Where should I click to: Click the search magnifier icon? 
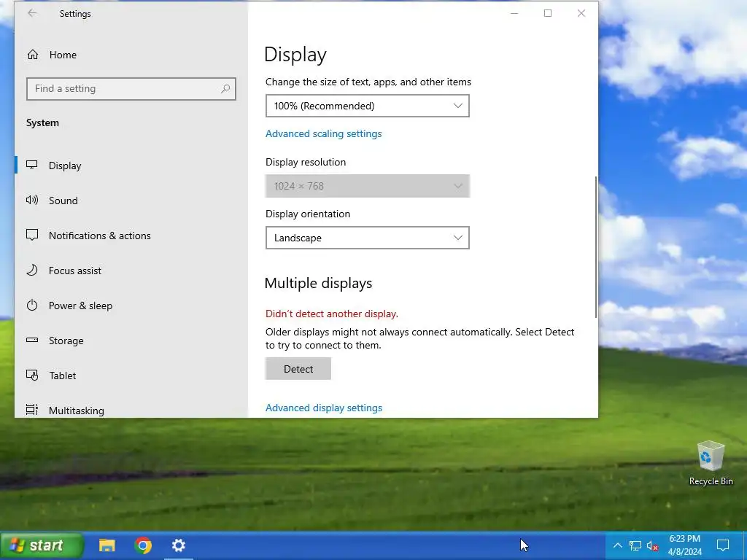click(225, 88)
